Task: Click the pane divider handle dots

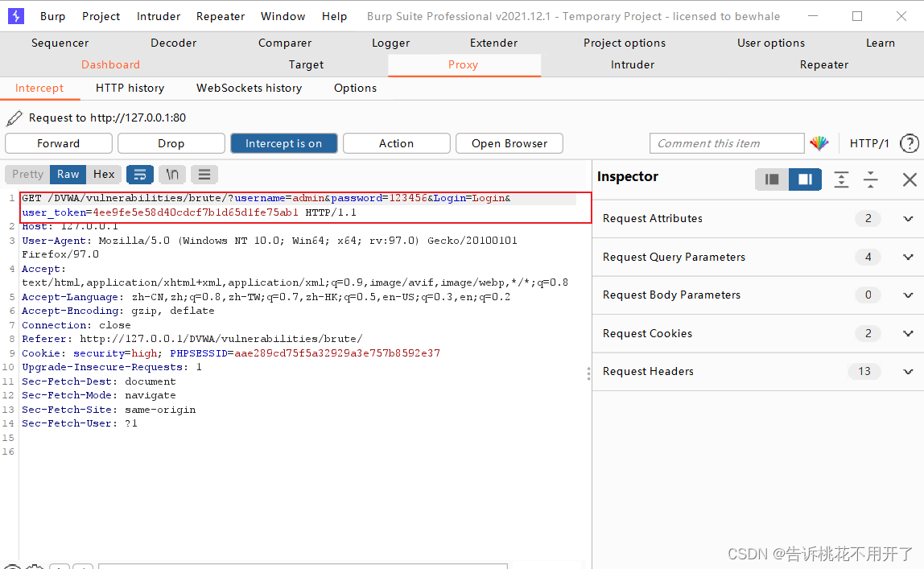Action: pyautogui.click(x=588, y=374)
